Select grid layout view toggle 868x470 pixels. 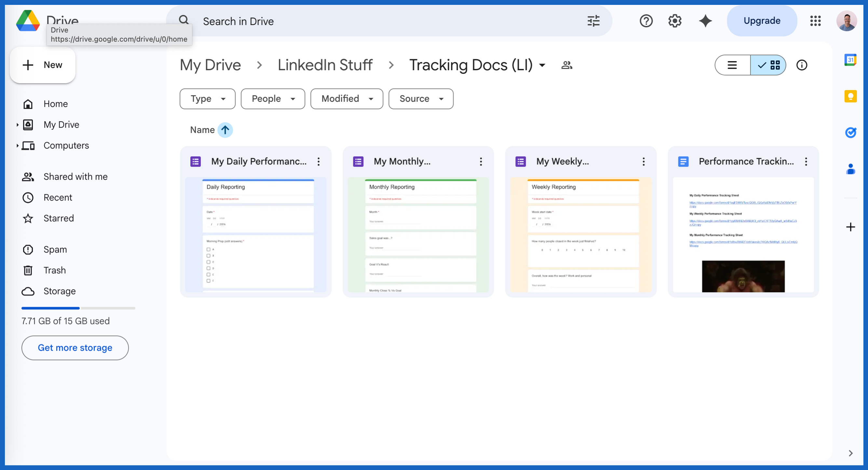point(768,65)
